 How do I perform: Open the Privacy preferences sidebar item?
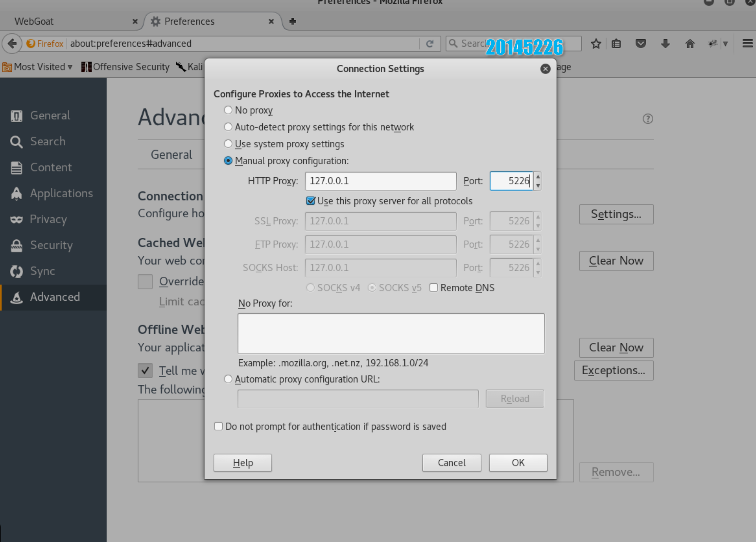[53, 219]
